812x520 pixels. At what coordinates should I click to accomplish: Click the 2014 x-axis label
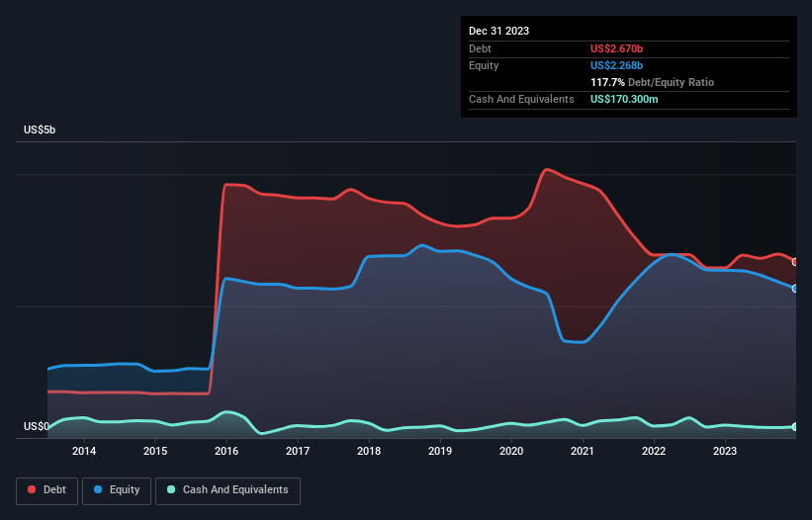tap(84, 451)
